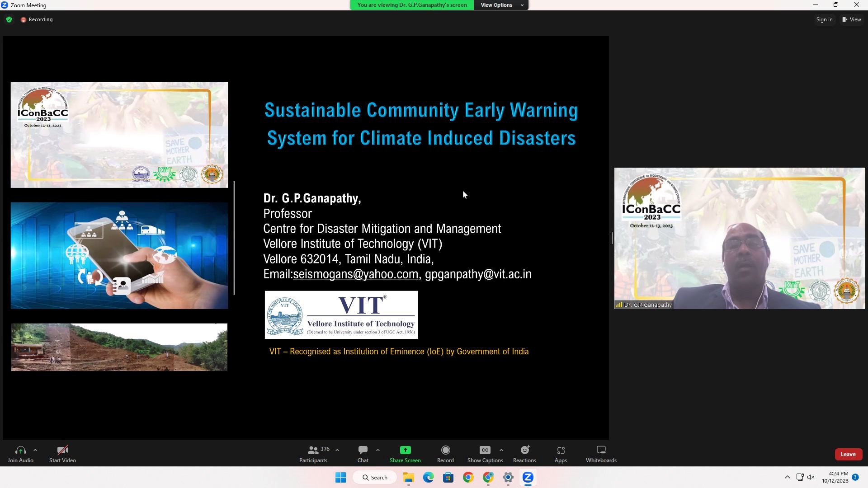Click the green Share Screen button
The height and width of the screenshot is (488, 868).
(x=405, y=454)
